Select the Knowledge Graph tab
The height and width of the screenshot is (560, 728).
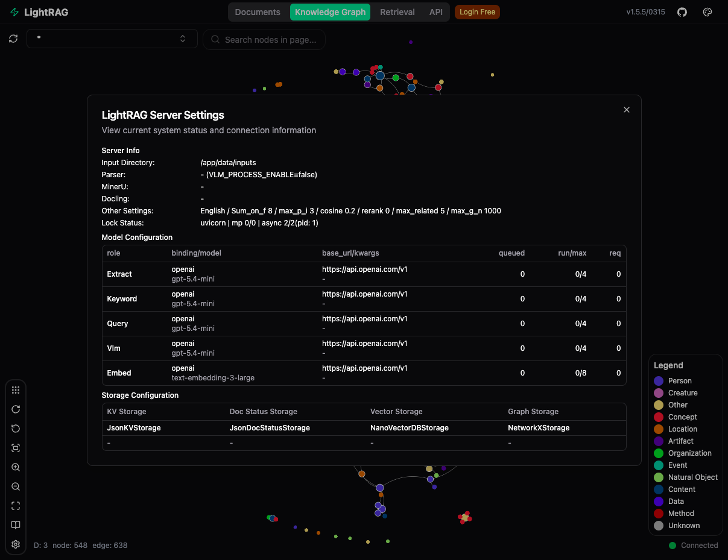(331, 12)
